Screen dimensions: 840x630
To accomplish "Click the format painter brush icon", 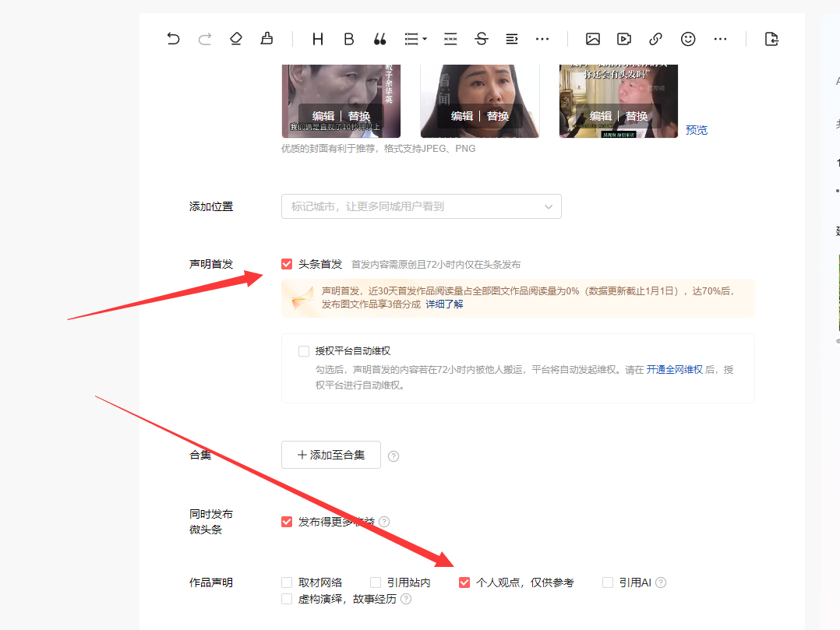I will [x=266, y=38].
